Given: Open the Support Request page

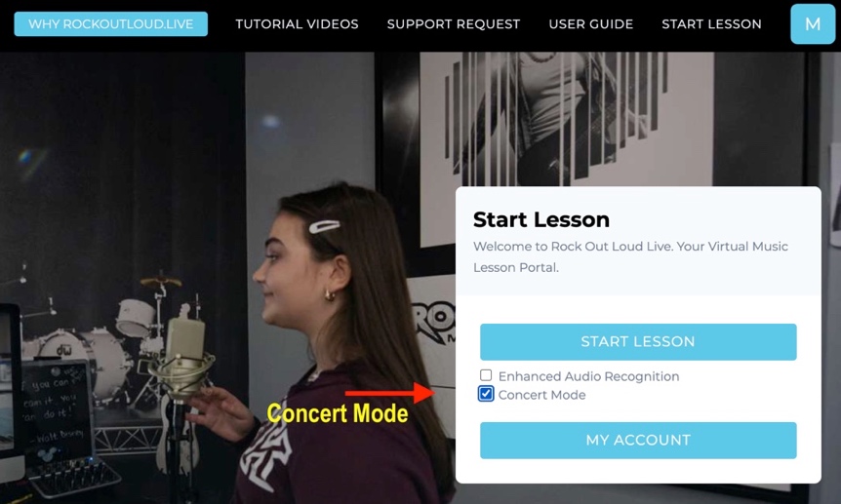Looking at the screenshot, I should coord(454,24).
